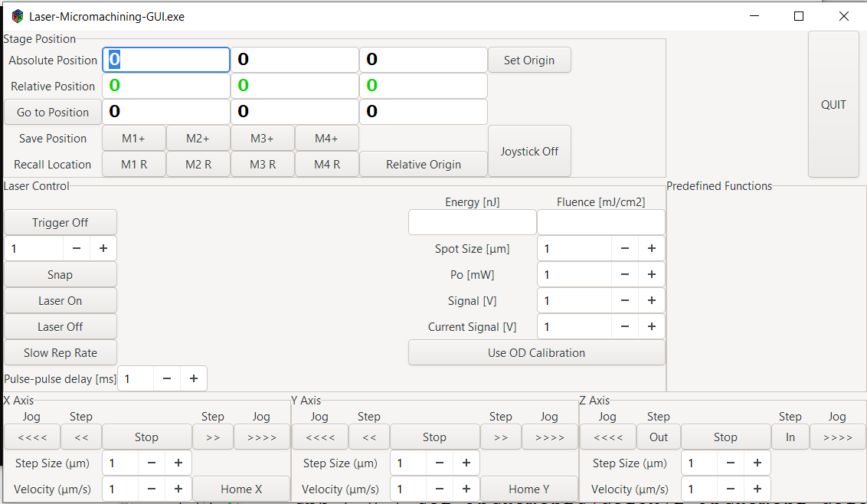Jog Z axis left with <<<< button

[x=607, y=437]
